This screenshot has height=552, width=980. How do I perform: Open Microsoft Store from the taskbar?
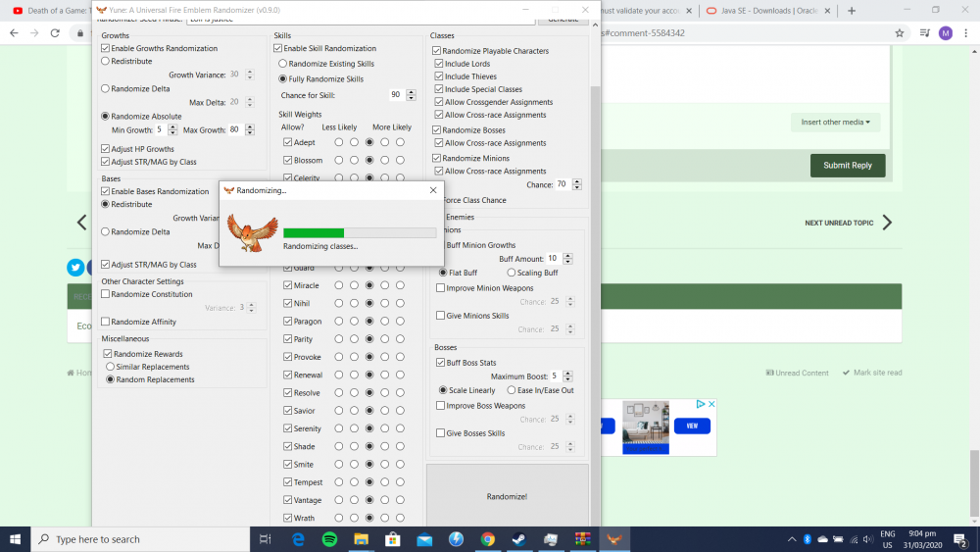(x=393, y=539)
